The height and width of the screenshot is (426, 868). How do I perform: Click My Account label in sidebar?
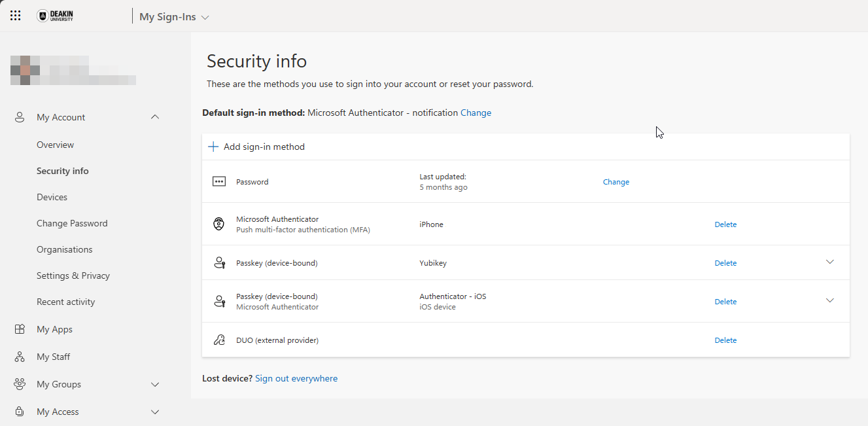(x=61, y=117)
